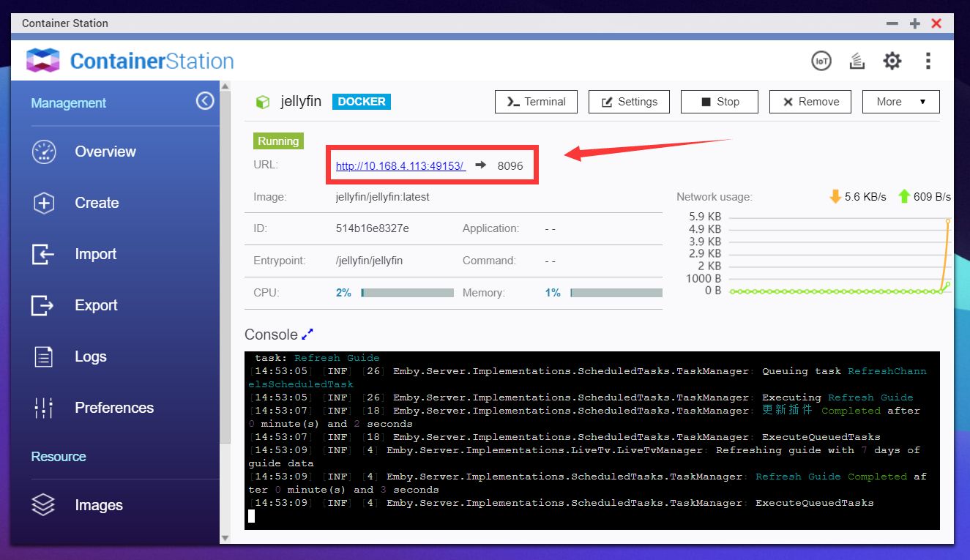Open jellyfin container Settings
The width and height of the screenshot is (970, 560).
(629, 102)
